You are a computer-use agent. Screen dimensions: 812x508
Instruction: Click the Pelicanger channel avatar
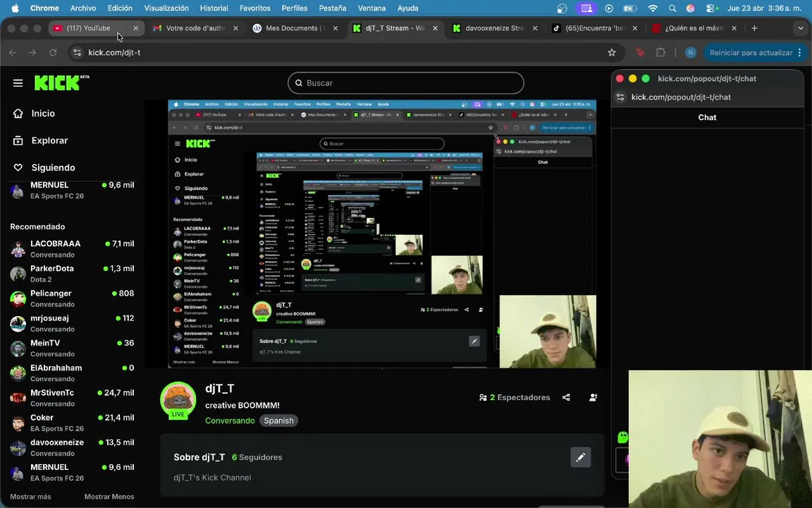(18, 298)
